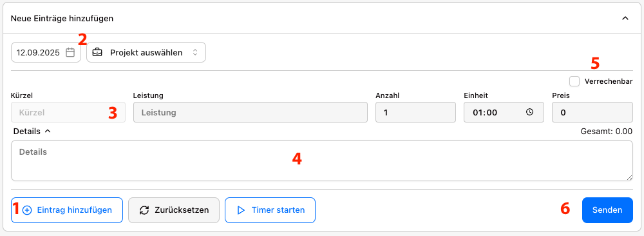Collapse the Neue Einträge hinzufügen panel chevron
Screen dimensions: 644x236
[625, 18]
